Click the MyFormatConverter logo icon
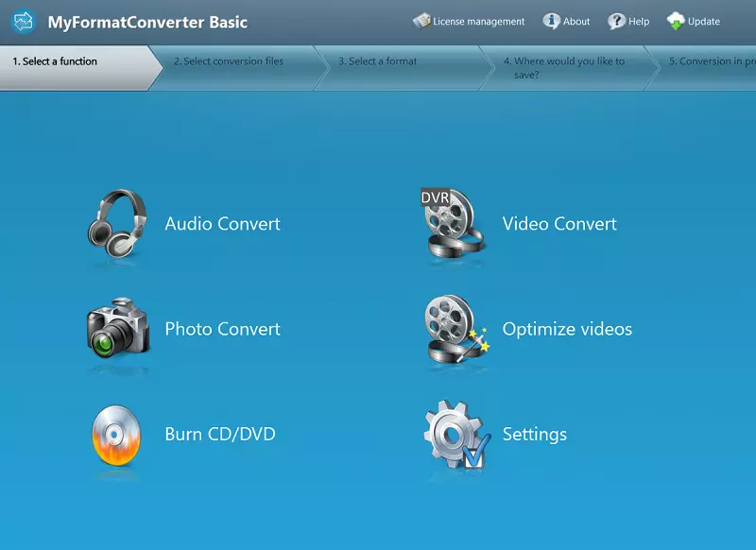This screenshot has height=550, width=756. [x=23, y=22]
